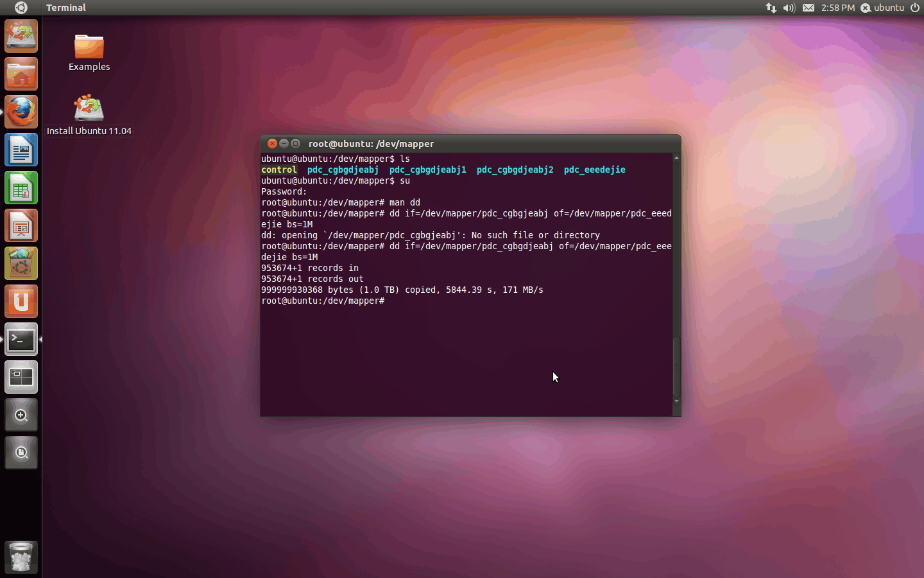This screenshot has height=578, width=924.
Task: Click the highlighted 'control' entry in terminal
Action: pyautogui.click(x=279, y=170)
